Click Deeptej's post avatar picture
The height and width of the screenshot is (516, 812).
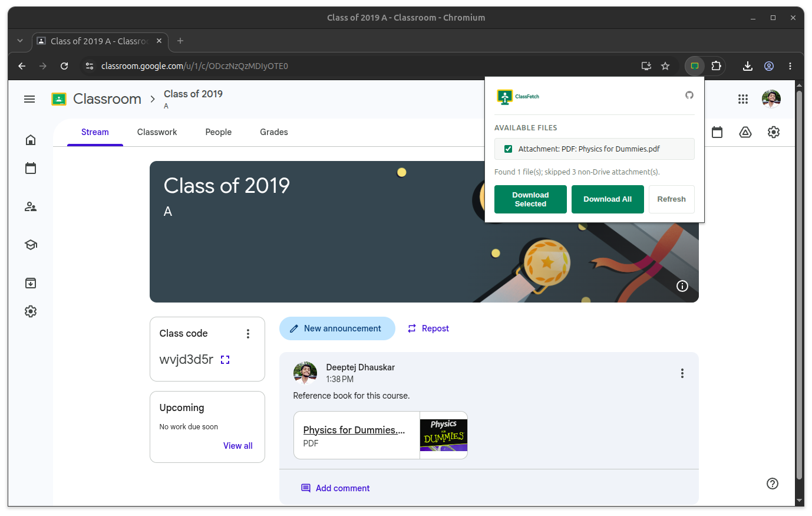pyautogui.click(x=305, y=373)
